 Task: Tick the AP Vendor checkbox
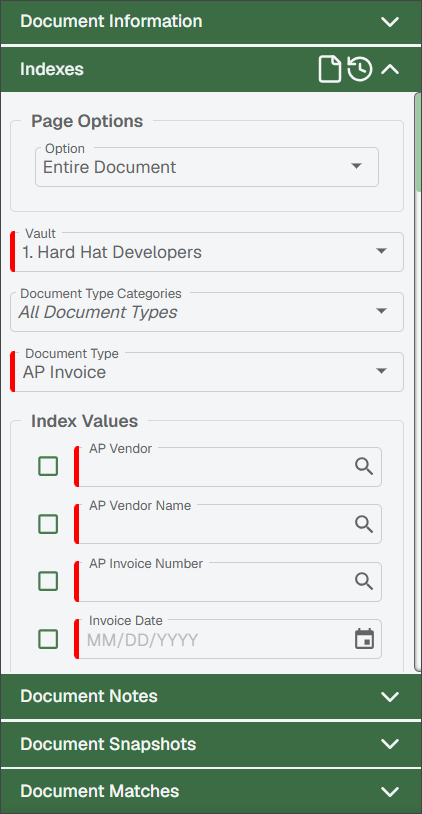48,466
